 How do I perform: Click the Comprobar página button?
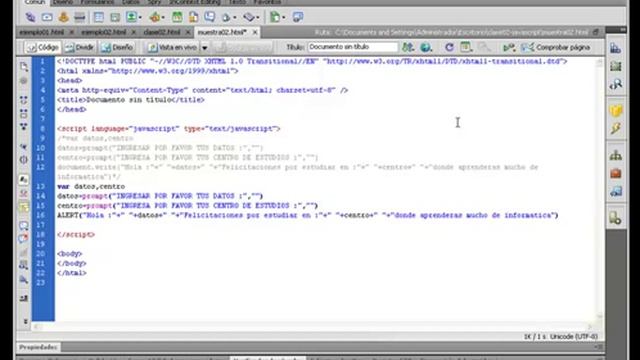point(556,47)
